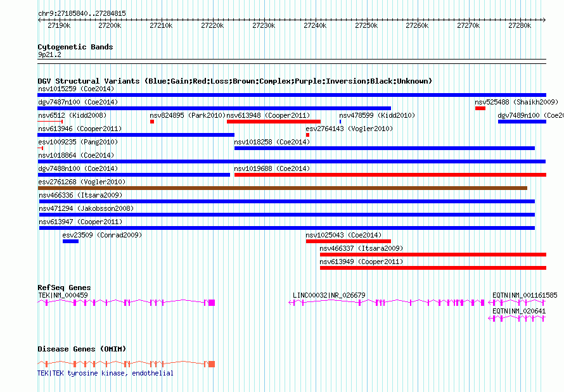
Task: Click the esv1009235 (Pang2010) variant label
Action: [x=78, y=142]
